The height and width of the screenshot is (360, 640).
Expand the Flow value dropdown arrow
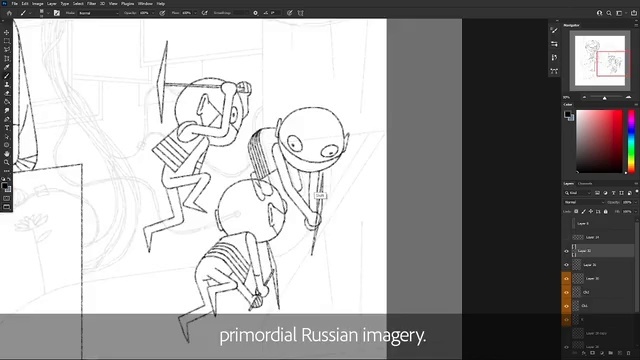coord(195,13)
